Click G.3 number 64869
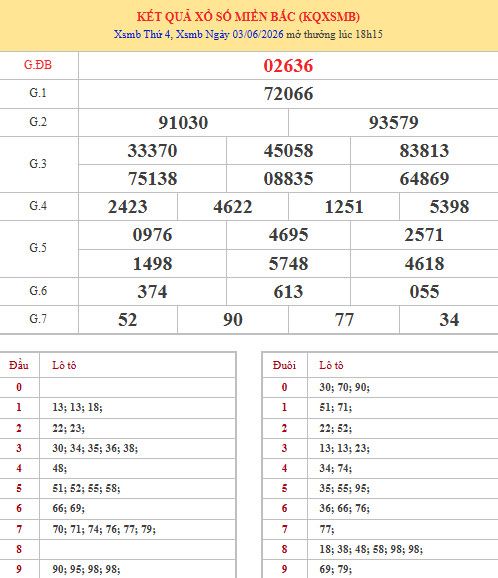The width and height of the screenshot is (498, 578). [424, 178]
